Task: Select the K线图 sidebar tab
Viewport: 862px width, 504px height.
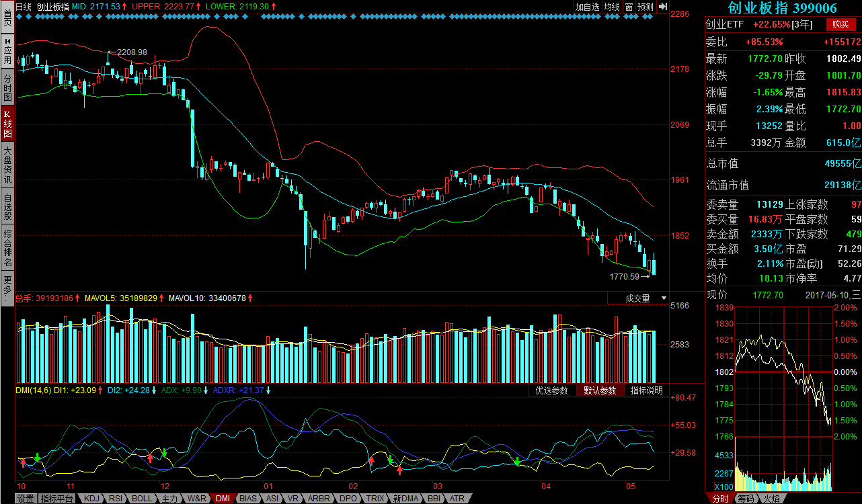Action: (7, 124)
